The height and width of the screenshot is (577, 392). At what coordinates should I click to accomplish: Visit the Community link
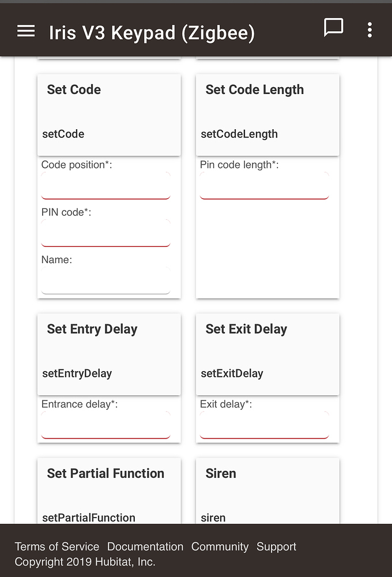pyautogui.click(x=220, y=546)
